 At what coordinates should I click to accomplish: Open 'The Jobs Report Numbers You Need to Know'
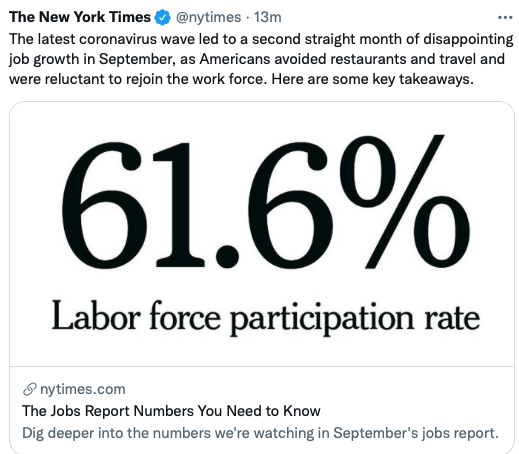tap(171, 411)
